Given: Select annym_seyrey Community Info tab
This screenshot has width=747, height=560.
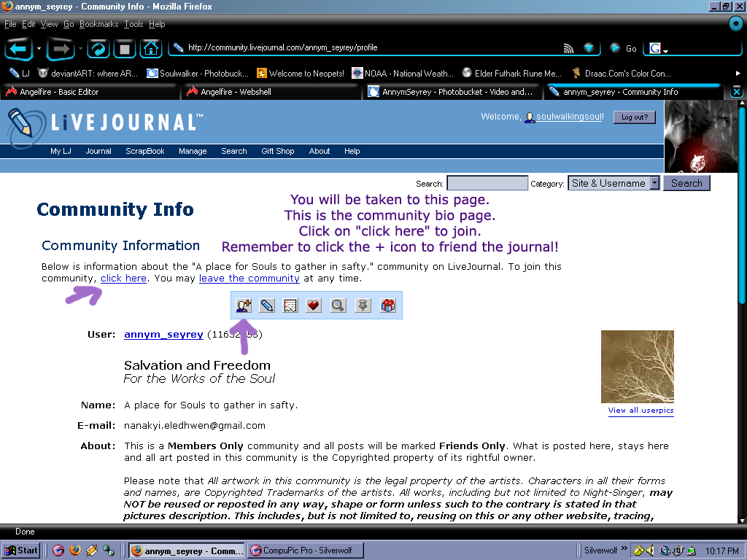Looking at the screenshot, I should pos(634,92).
